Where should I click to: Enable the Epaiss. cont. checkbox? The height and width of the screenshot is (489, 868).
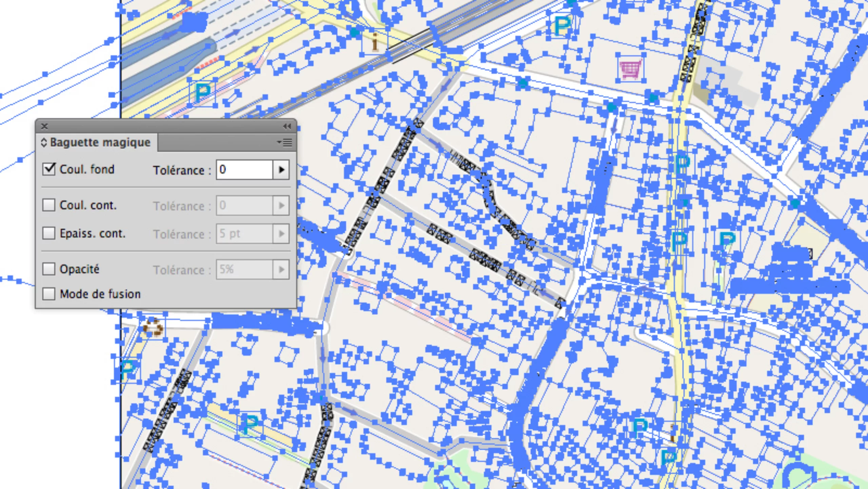49,233
